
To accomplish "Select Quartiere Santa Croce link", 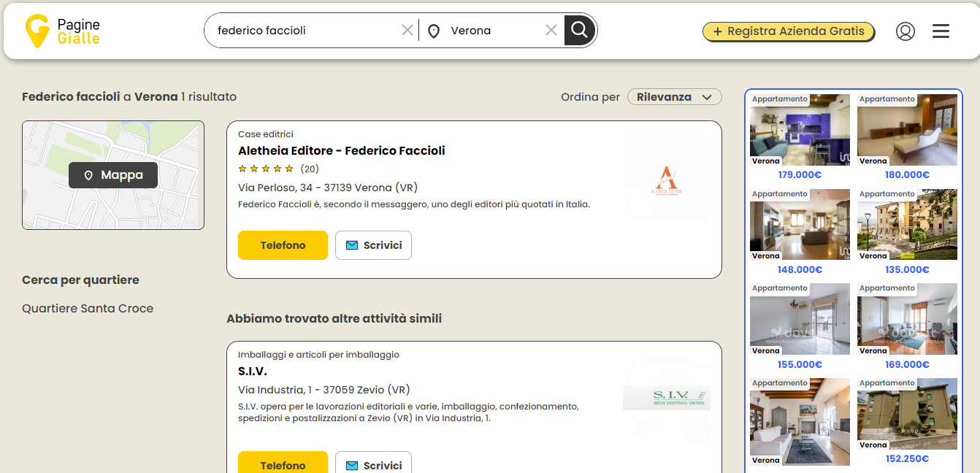I will point(88,309).
